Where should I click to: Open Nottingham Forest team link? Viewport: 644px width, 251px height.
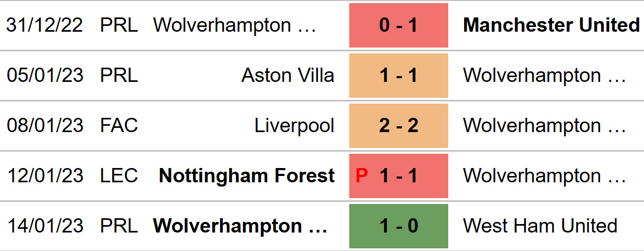pos(247,176)
